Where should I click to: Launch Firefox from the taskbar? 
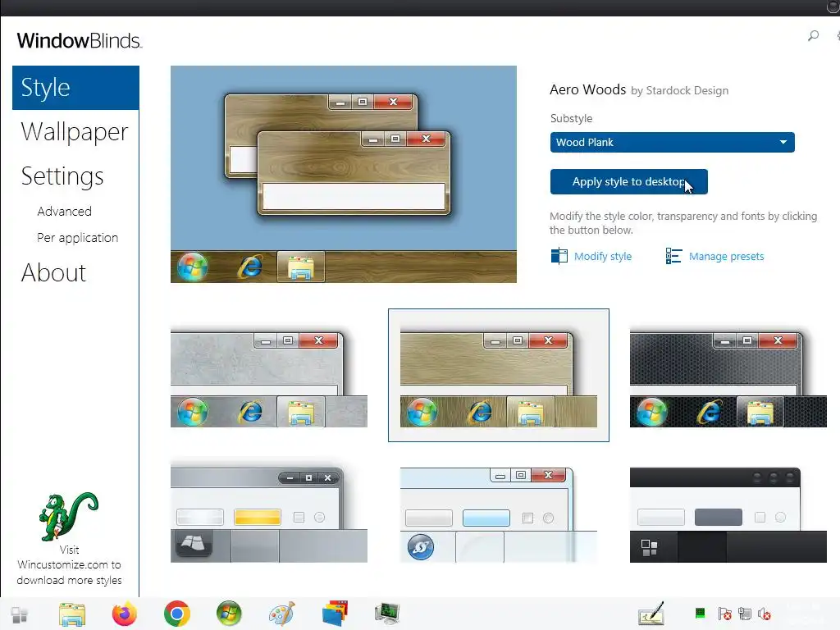125,614
